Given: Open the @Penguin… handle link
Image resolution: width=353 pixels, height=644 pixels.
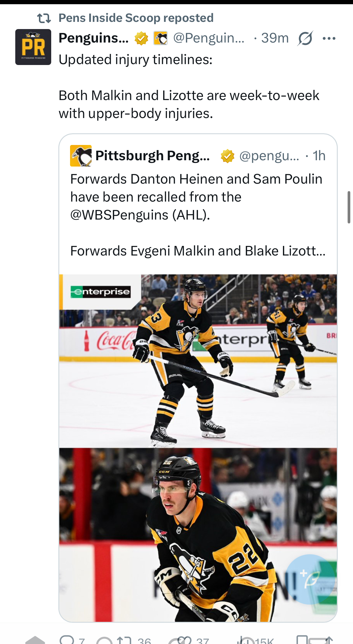Looking at the screenshot, I should (209, 38).
